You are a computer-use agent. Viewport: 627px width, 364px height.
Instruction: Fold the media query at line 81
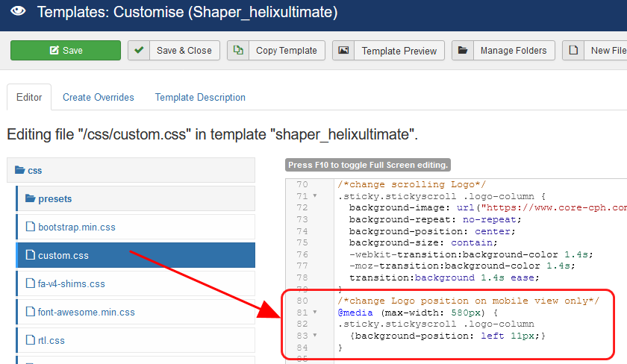(x=315, y=313)
